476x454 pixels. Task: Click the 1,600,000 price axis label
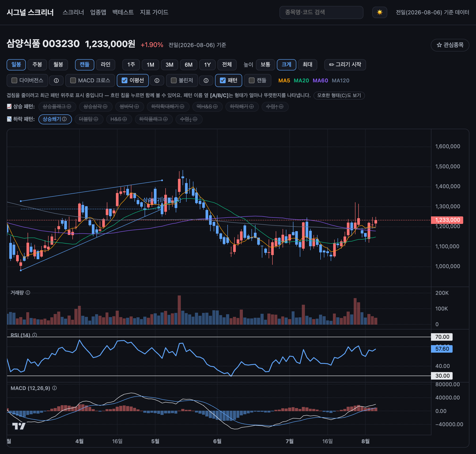(x=448, y=146)
